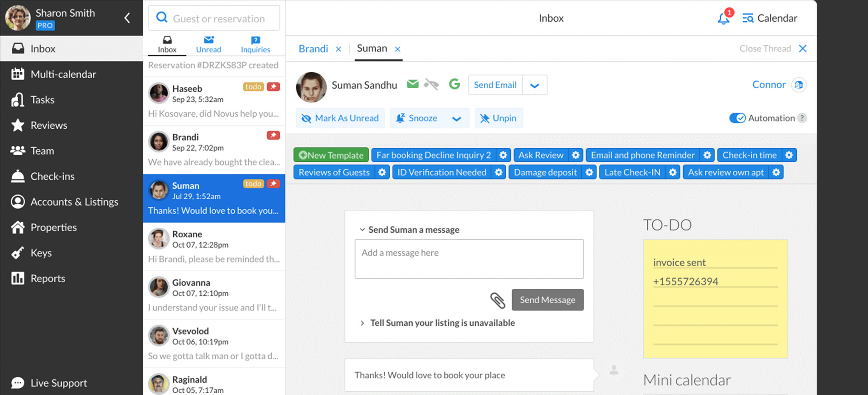Open gear for Damage deposit template

tap(589, 172)
